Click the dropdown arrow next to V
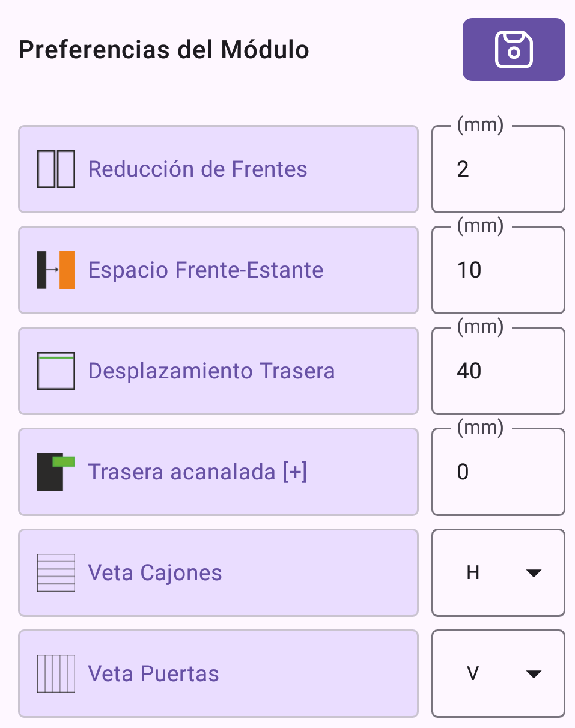The width and height of the screenshot is (575, 728). pos(534,675)
